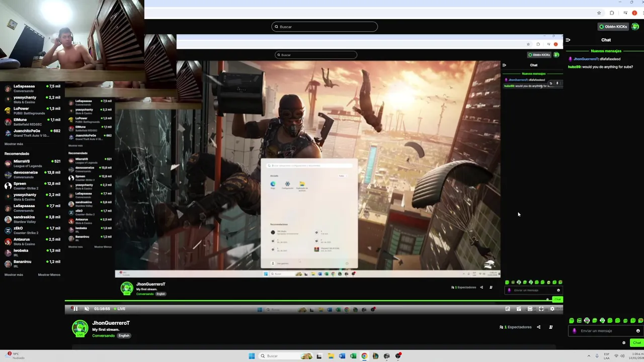This screenshot has height=362, width=644.
Task: Bookmark page with browser star icon
Action: point(599,13)
